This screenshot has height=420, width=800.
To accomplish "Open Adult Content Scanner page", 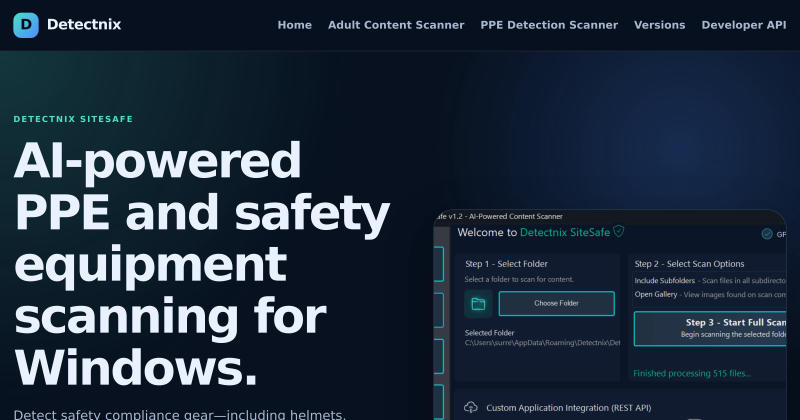I will [x=396, y=25].
